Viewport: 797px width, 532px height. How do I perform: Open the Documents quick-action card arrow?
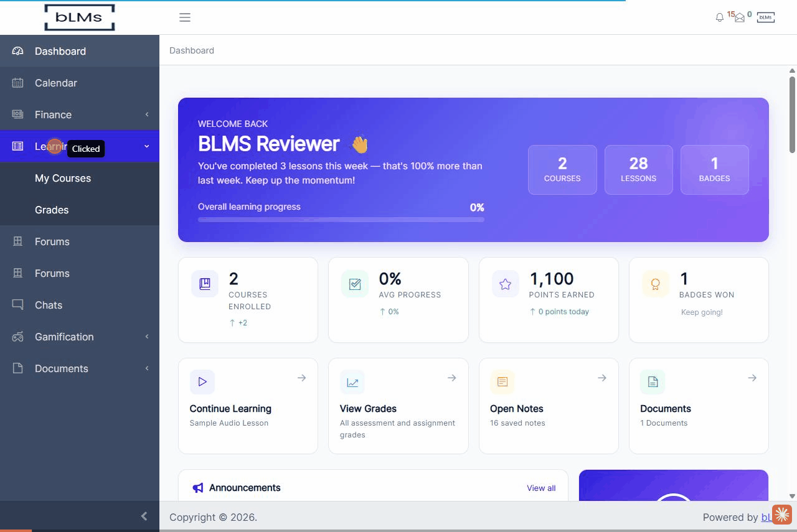pyautogui.click(x=752, y=378)
